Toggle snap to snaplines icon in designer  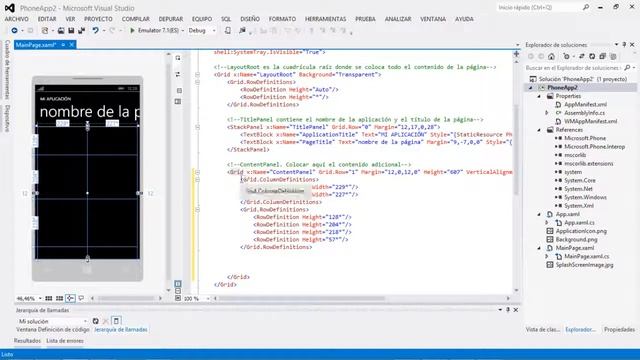click(x=70, y=298)
